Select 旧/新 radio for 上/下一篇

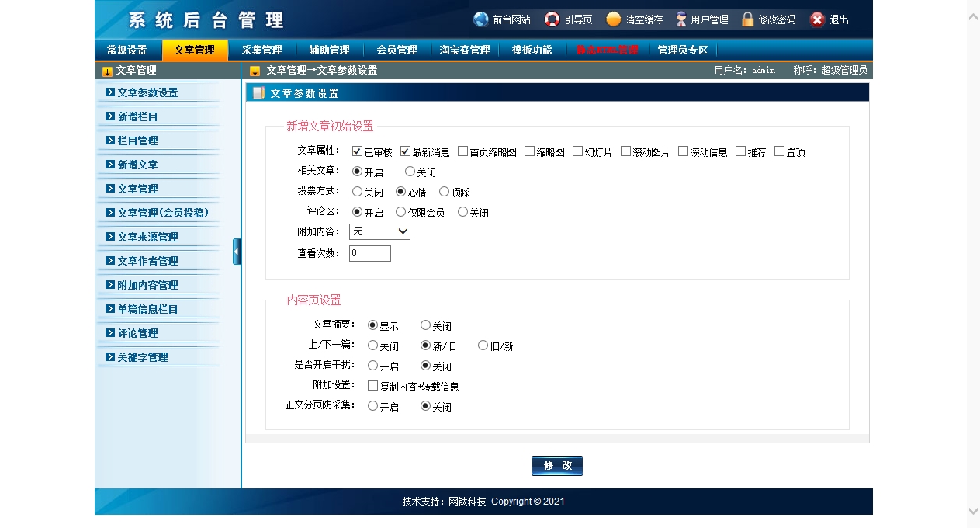[483, 346]
